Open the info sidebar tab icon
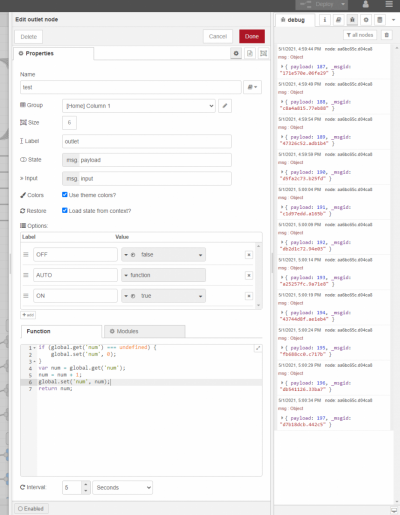 pyautogui.click(x=325, y=20)
